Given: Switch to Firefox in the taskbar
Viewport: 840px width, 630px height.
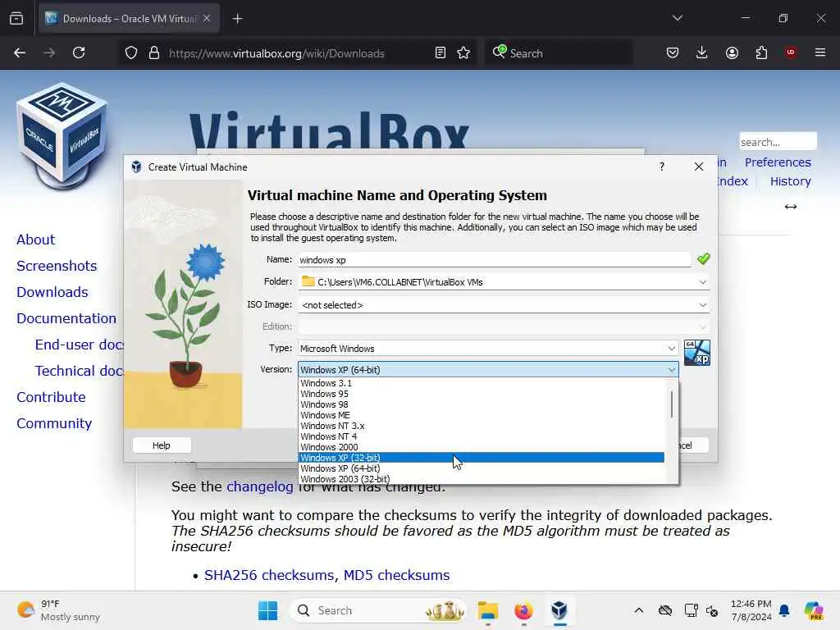Looking at the screenshot, I should 523,610.
